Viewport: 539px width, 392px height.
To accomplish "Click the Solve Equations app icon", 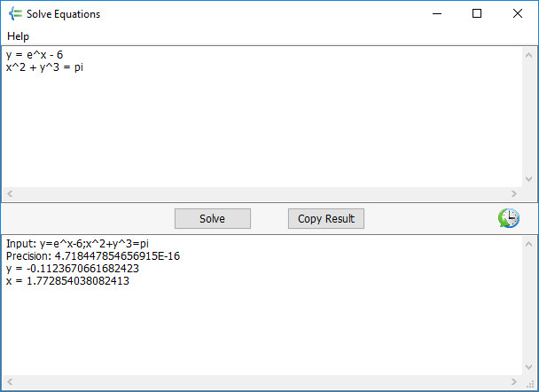I will [x=15, y=14].
